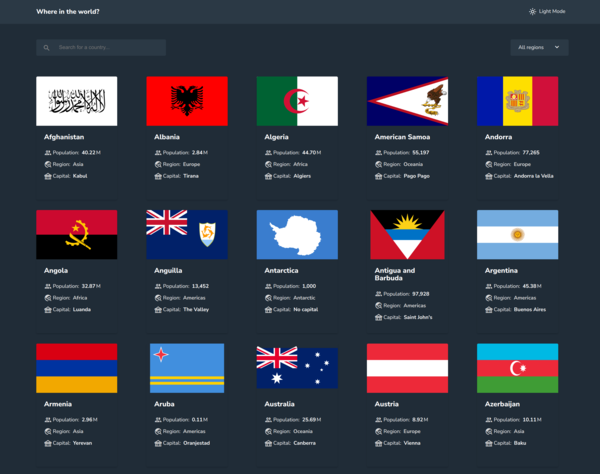Viewport: 600px width, 474px height.
Task: Click Albania's capital building icon
Action: pyautogui.click(x=158, y=176)
